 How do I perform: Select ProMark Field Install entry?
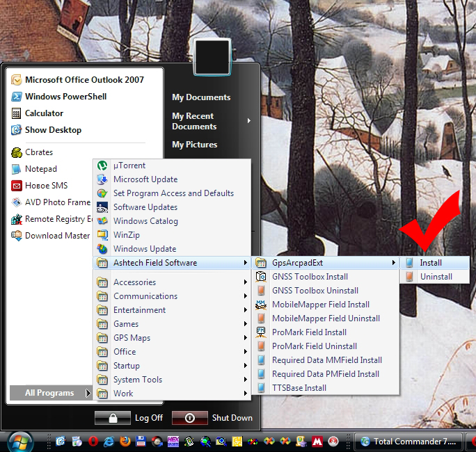click(x=309, y=332)
